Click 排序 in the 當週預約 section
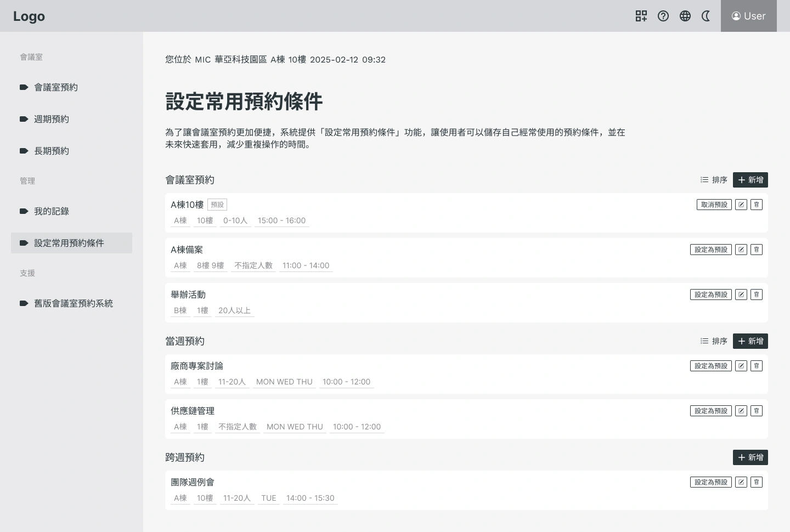 click(714, 341)
